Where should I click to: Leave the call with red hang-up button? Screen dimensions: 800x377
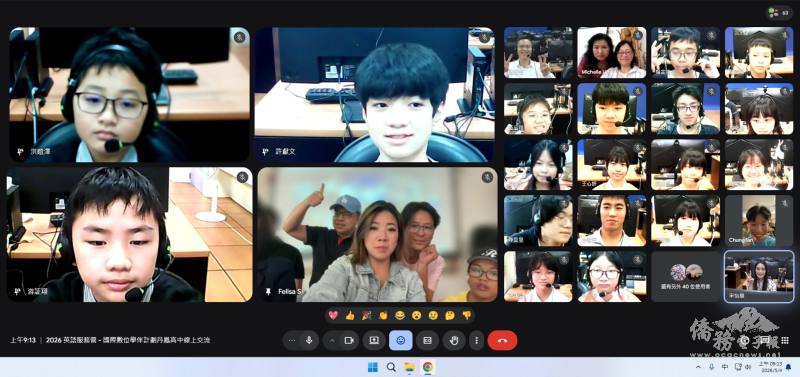coord(502,340)
